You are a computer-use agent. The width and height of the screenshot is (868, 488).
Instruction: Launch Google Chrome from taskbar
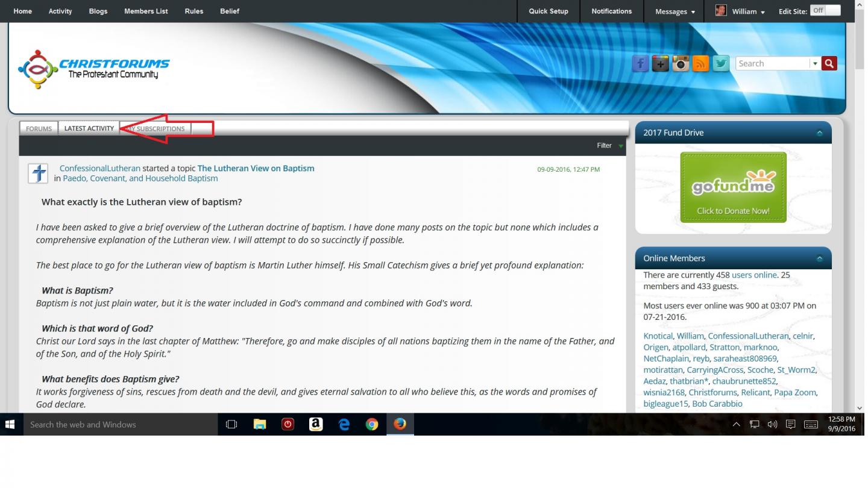tap(372, 424)
